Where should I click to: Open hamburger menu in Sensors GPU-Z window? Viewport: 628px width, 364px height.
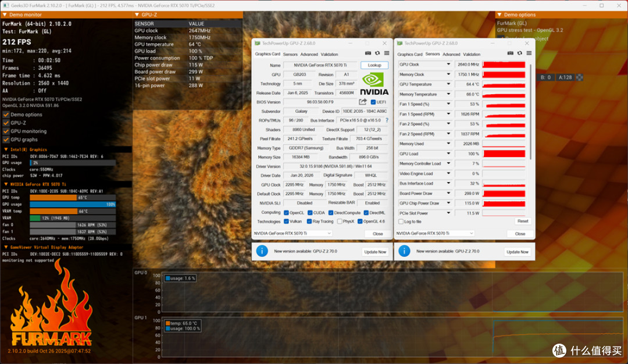coord(529,53)
